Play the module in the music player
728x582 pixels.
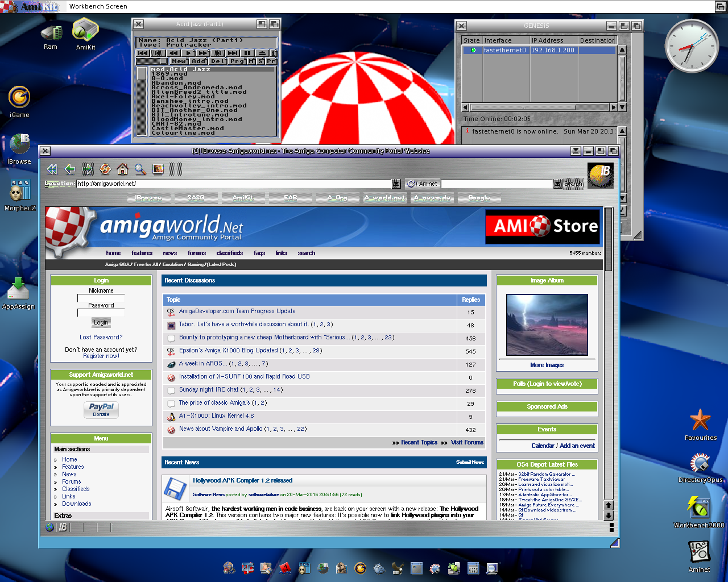click(188, 53)
